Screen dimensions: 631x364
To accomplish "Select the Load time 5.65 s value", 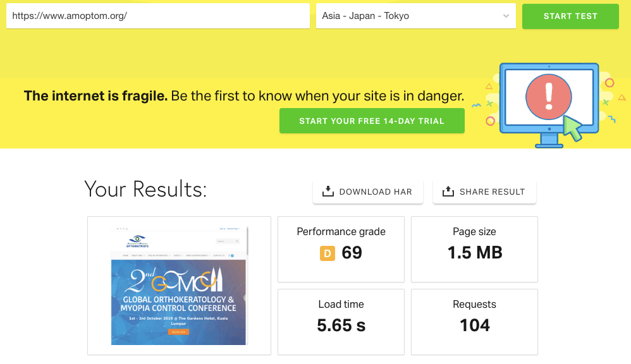I will click(x=341, y=325).
